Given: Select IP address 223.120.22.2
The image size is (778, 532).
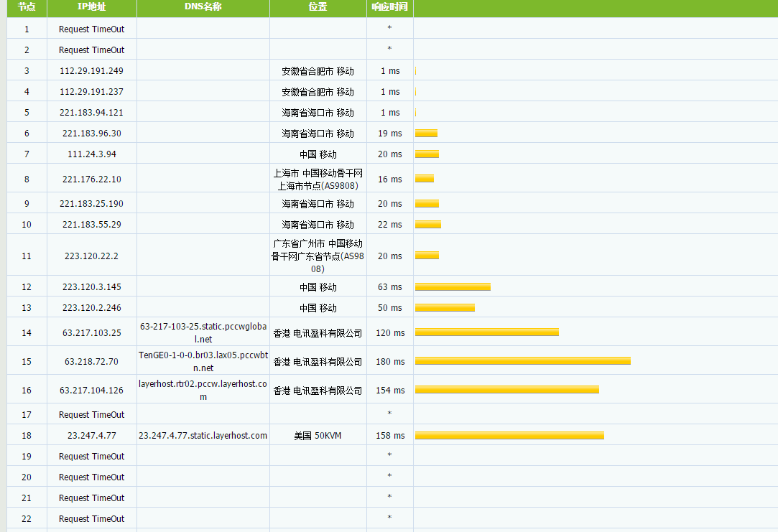Looking at the screenshot, I should (x=92, y=256).
